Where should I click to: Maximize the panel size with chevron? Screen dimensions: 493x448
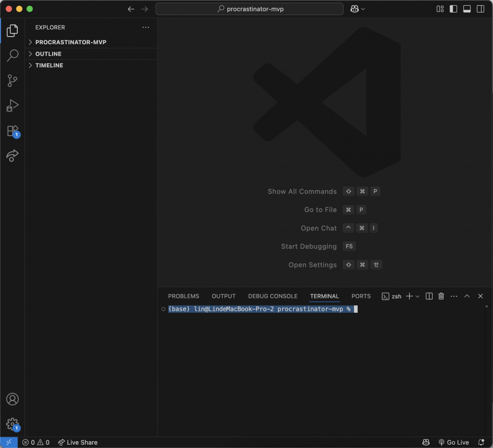467,296
